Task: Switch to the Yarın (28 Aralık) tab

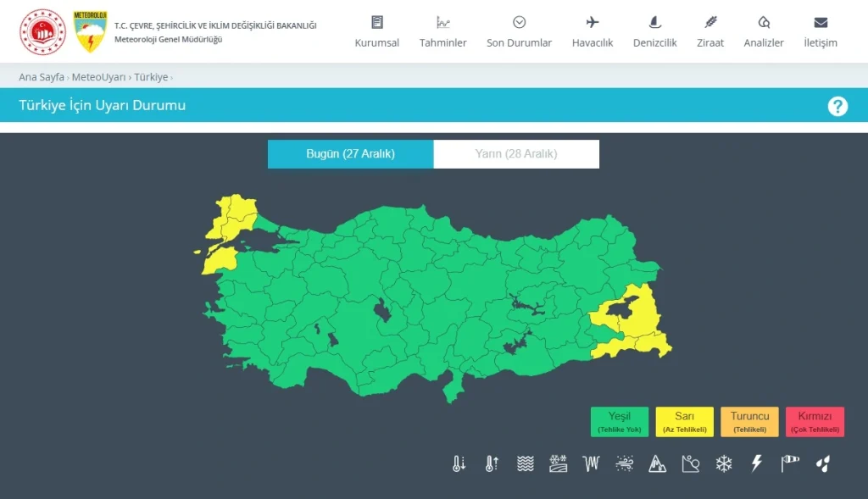Action: tap(516, 154)
